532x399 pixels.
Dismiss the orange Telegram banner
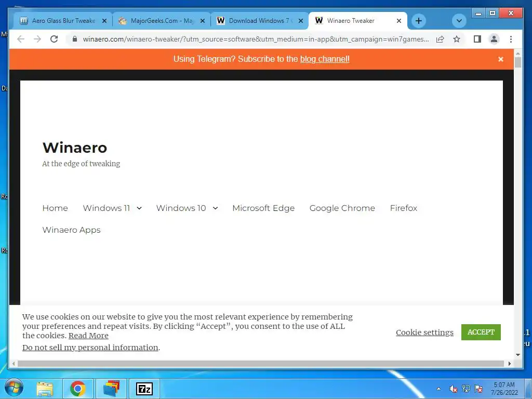[500, 59]
